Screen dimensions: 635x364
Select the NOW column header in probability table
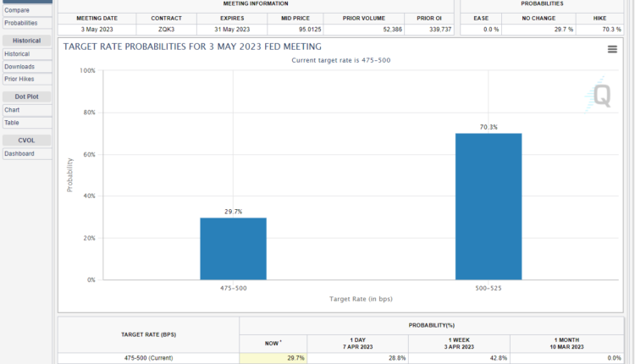point(273,341)
